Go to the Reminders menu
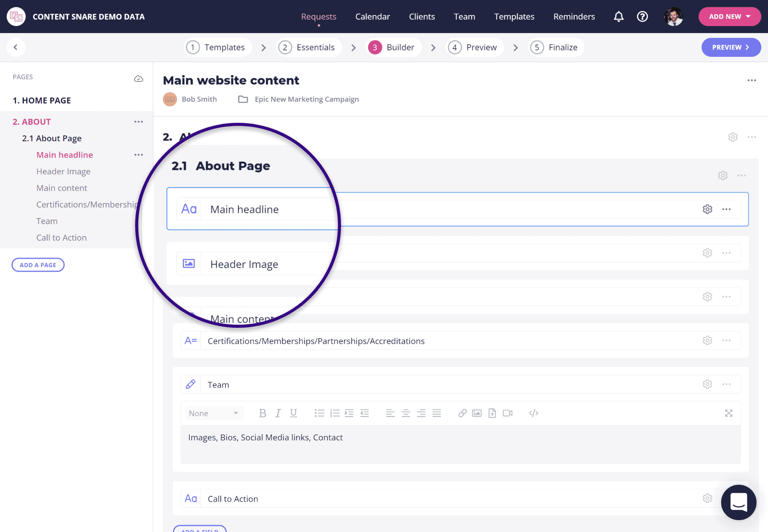 [x=574, y=17]
